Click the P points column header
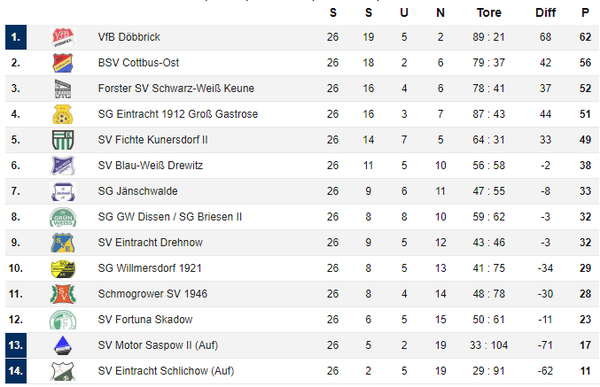Image resolution: width=600 pixels, height=387 pixels. pyautogui.click(x=585, y=13)
